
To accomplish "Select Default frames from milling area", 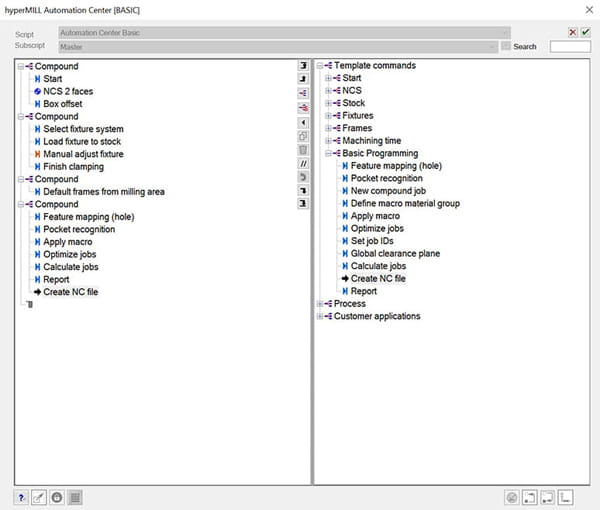I will click(104, 192).
